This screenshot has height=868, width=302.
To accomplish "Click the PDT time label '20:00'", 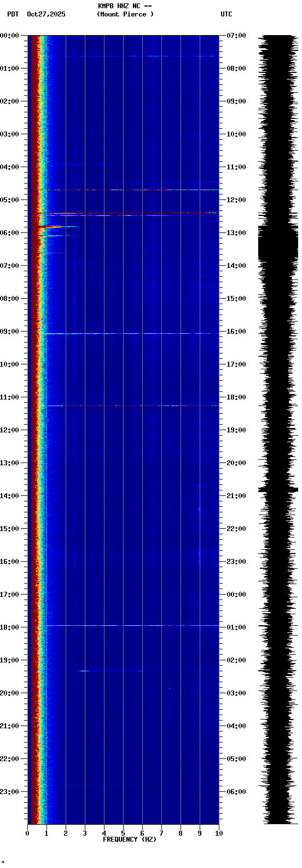I will point(10,693).
